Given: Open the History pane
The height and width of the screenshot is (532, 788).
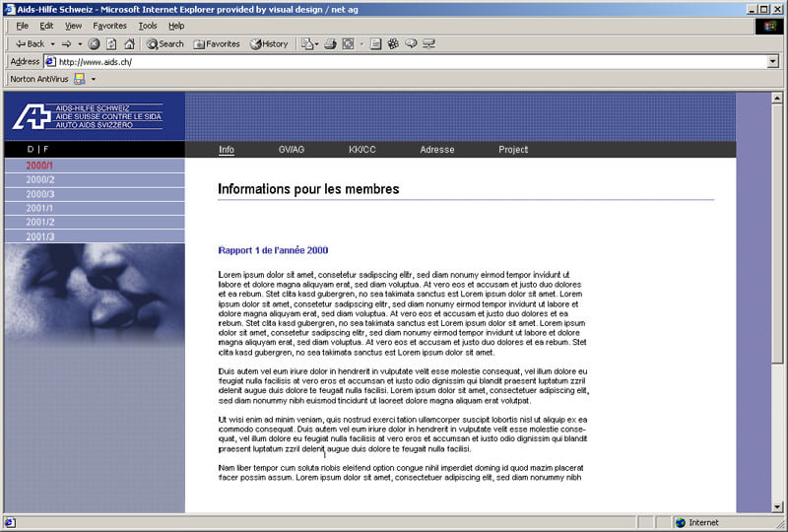Looking at the screenshot, I should click(x=269, y=44).
